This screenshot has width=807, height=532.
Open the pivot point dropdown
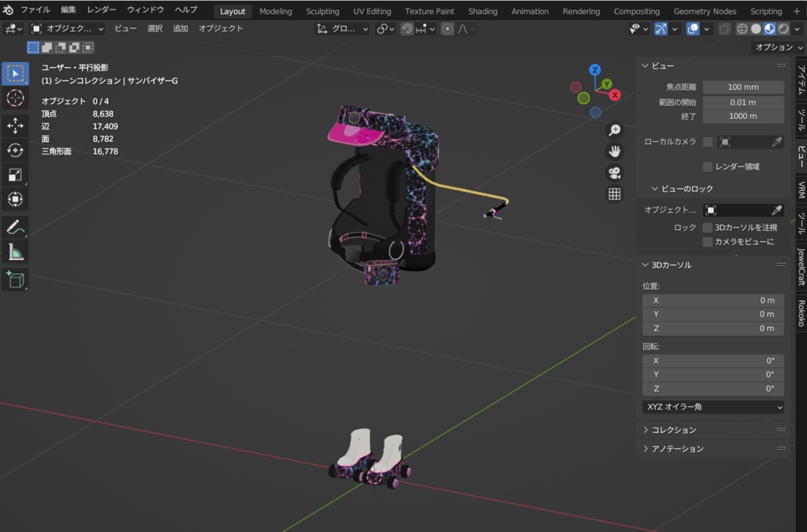[385, 29]
